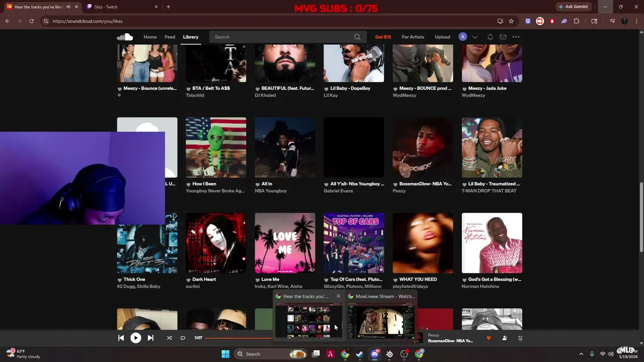Open the Library tab

point(191,37)
